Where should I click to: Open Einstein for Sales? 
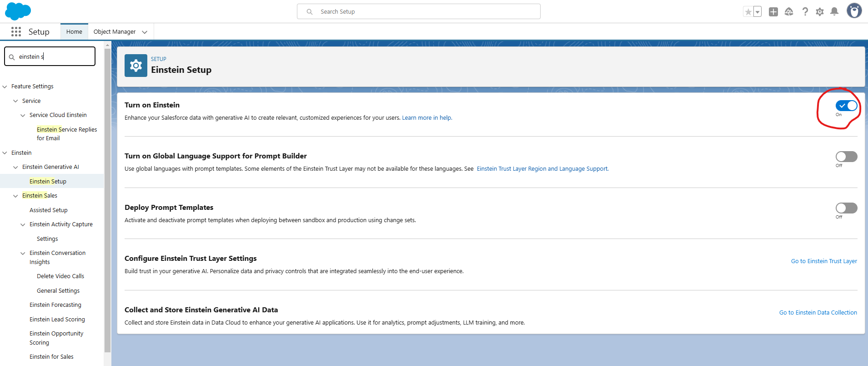coord(51,356)
